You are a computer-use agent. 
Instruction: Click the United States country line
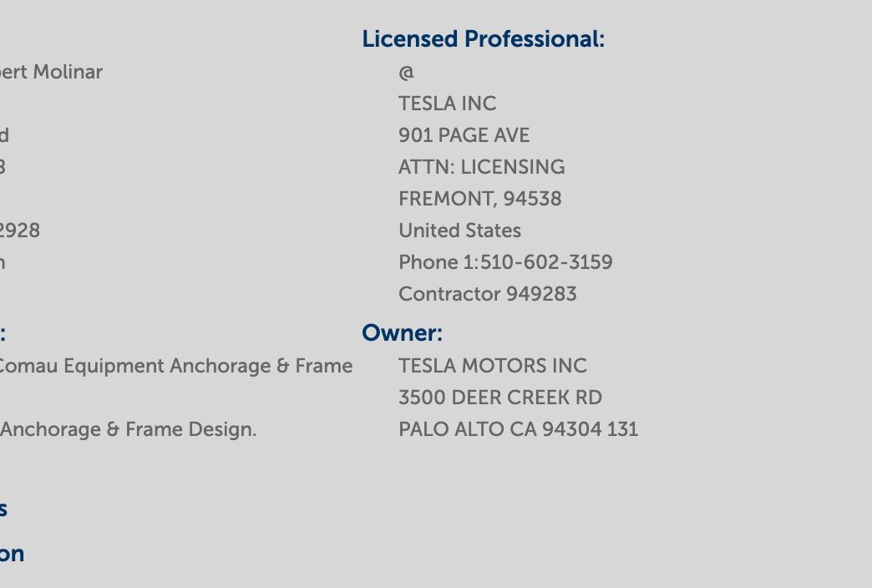(460, 231)
